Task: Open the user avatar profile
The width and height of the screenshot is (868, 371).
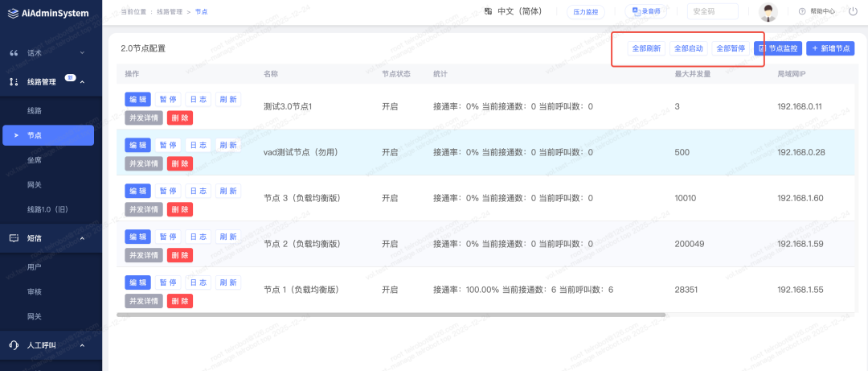Action: coord(768,12)
